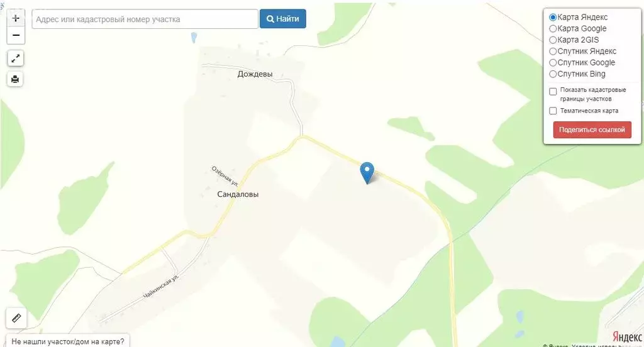Image resolution: width=644 pixels, height=347 pixels.
Task: Click the blue location marker pin
Action: pyautogui.click(x=367, y=172)
